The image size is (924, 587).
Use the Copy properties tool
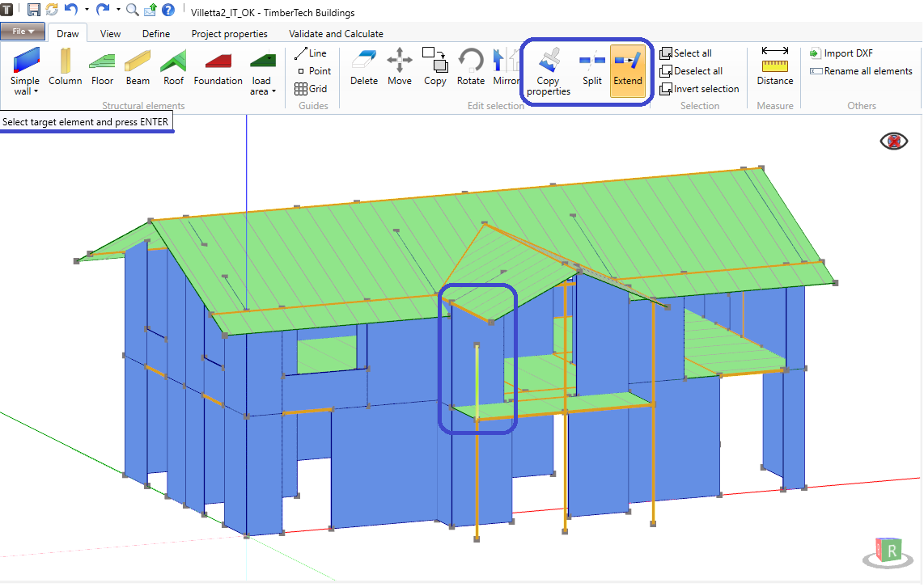click(549, 70)
